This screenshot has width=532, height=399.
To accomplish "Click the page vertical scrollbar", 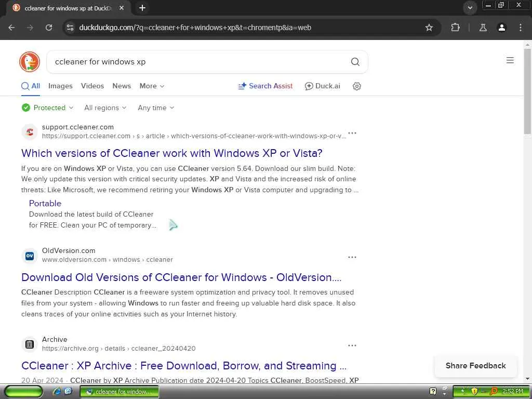I will coord(527,91).
